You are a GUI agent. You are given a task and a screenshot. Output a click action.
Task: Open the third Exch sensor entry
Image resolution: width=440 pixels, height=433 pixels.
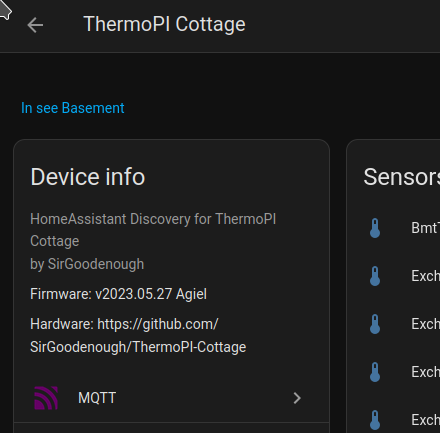(425, 372)
